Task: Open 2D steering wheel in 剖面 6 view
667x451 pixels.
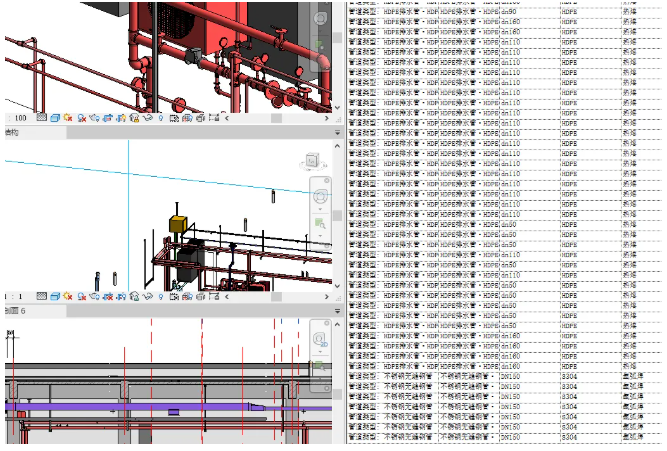Action: click(320, 340)
